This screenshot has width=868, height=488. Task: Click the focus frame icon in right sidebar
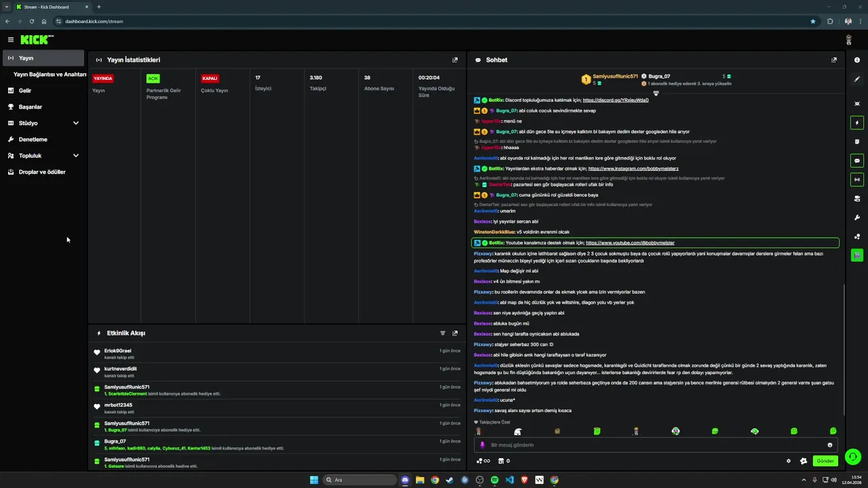point(857,104)
